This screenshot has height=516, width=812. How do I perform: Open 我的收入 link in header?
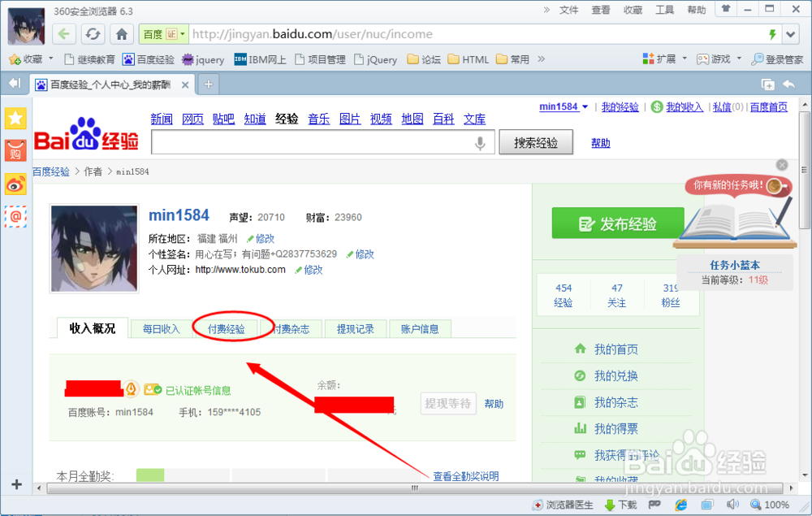(685, 106)
